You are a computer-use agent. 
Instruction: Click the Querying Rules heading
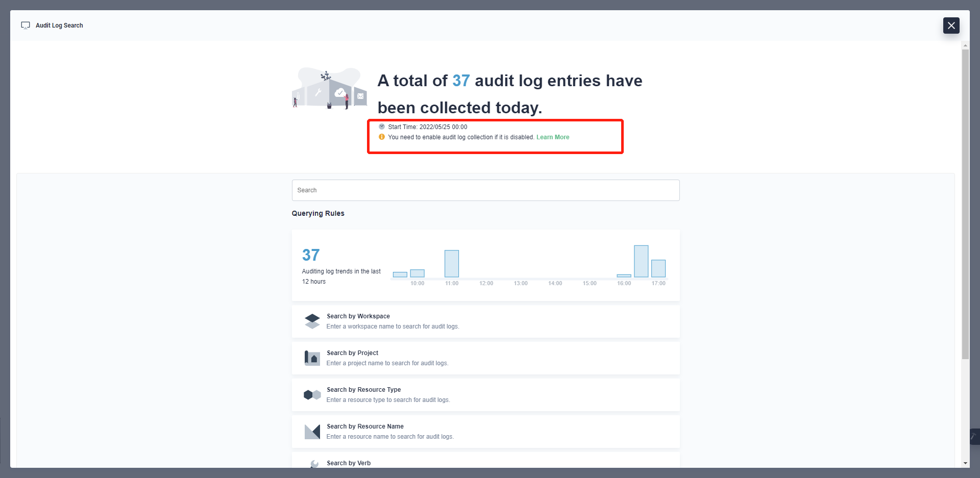click(x=317, y=213)
